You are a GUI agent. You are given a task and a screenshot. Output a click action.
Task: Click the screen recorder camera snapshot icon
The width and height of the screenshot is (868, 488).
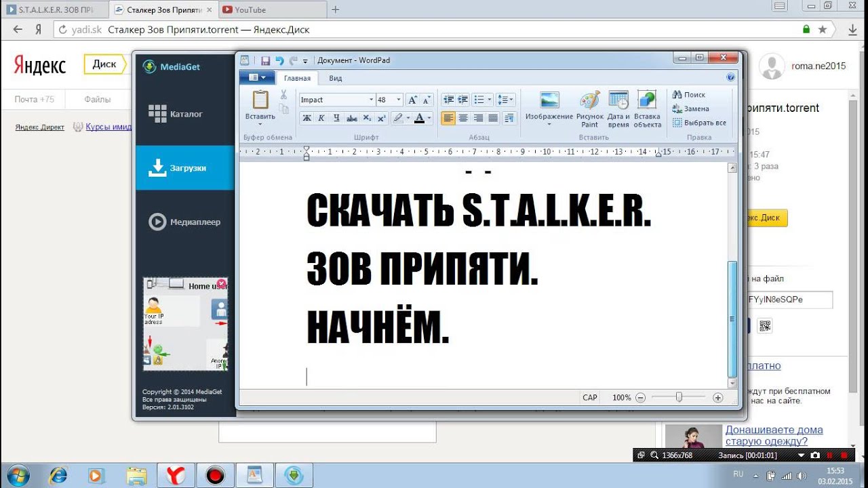[x=815, y=455]
